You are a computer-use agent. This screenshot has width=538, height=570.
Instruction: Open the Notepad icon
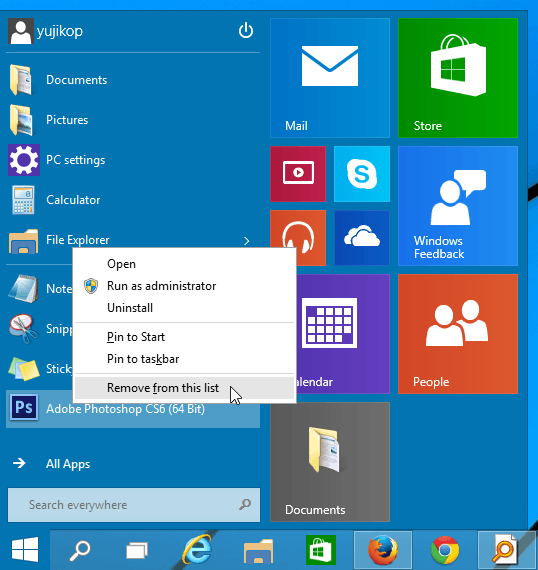[x=23, y=289]
